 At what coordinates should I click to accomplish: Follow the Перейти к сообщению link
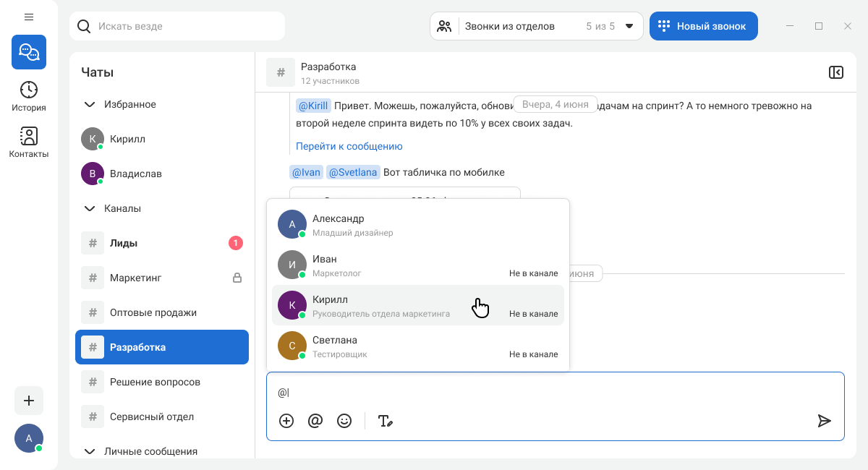[349, 146]
